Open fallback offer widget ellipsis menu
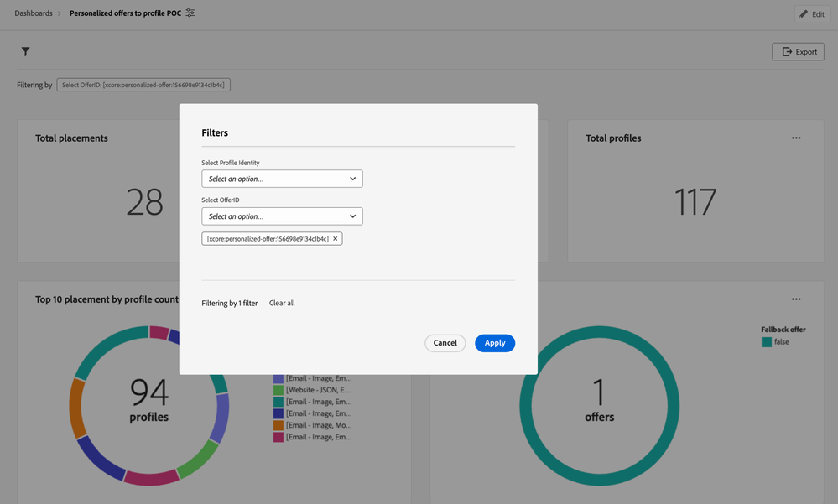 point(795,299)
